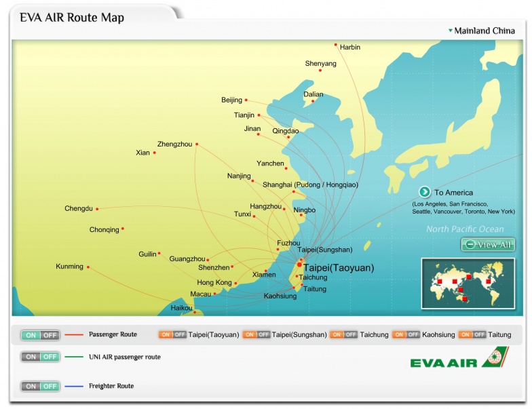Toggle the Freighter Route switch
The width and height of the screenshot is (532, 409).
(x=41, y=386)
